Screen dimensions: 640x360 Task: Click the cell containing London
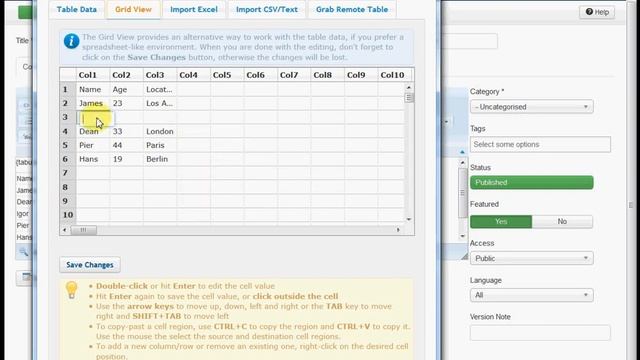pos(160,131)
